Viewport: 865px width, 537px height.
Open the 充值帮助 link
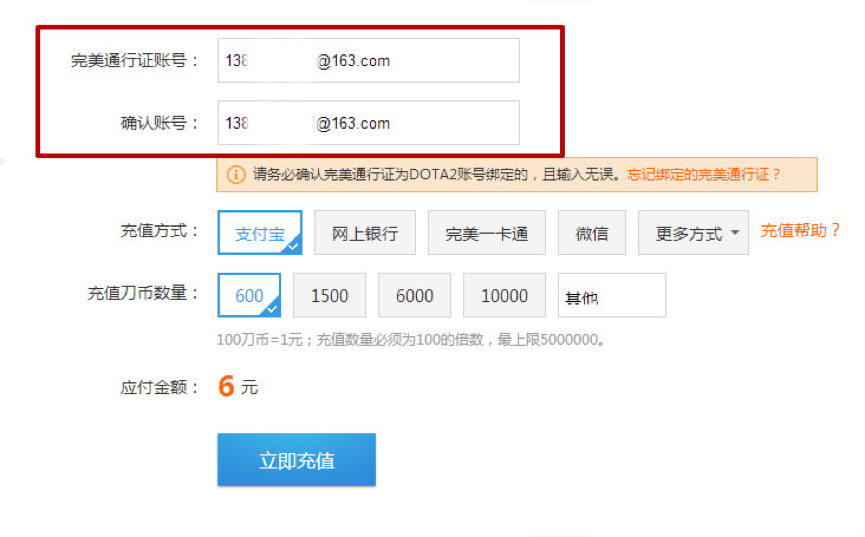coord(800,230)
